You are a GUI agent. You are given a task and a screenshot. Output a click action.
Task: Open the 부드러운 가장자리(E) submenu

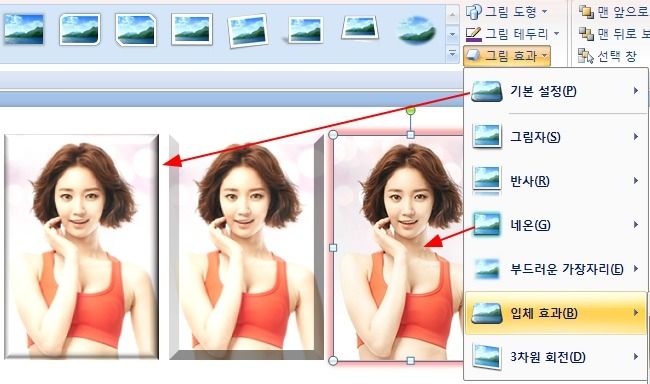555,269
